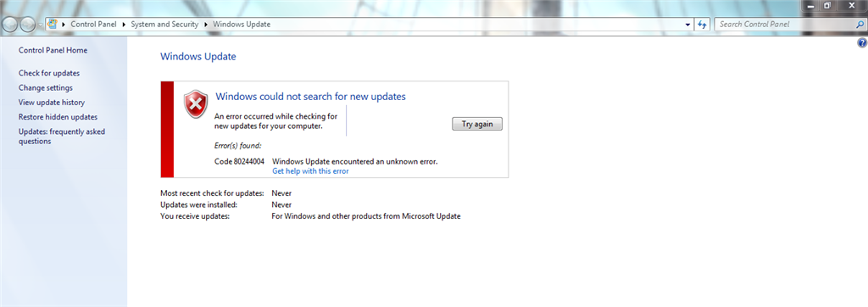Open recent pages dropdown next to Forward button
Screen dimensions: 868x307
[x=40, y=25]
